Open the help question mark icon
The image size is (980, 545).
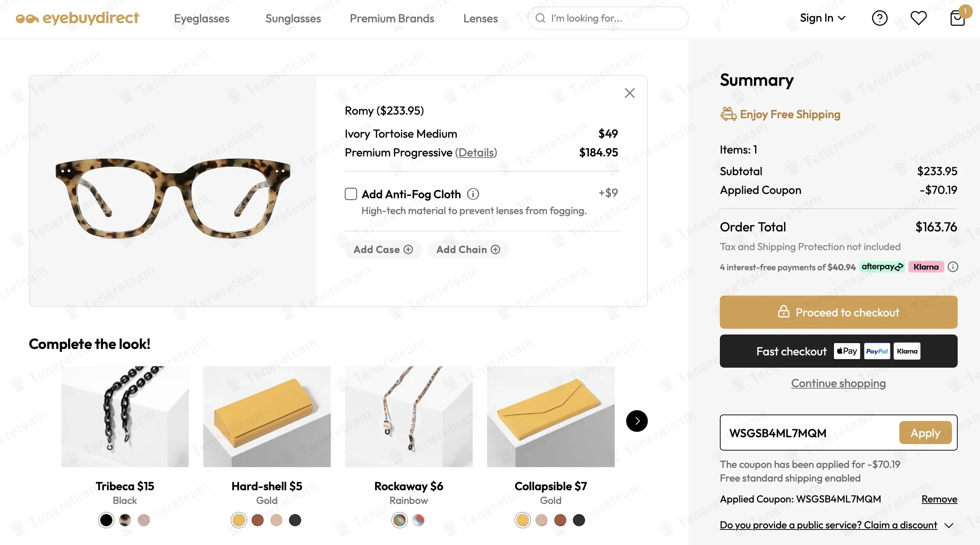879,18
